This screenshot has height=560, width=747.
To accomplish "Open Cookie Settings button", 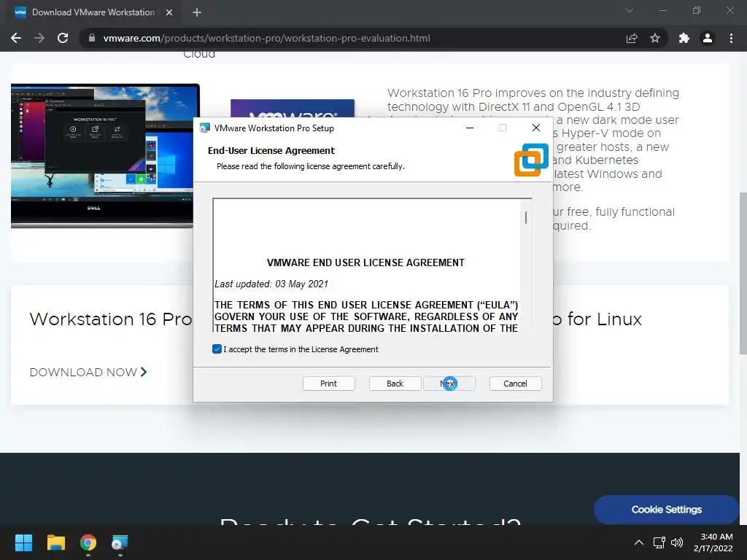I will pos(667,510).
